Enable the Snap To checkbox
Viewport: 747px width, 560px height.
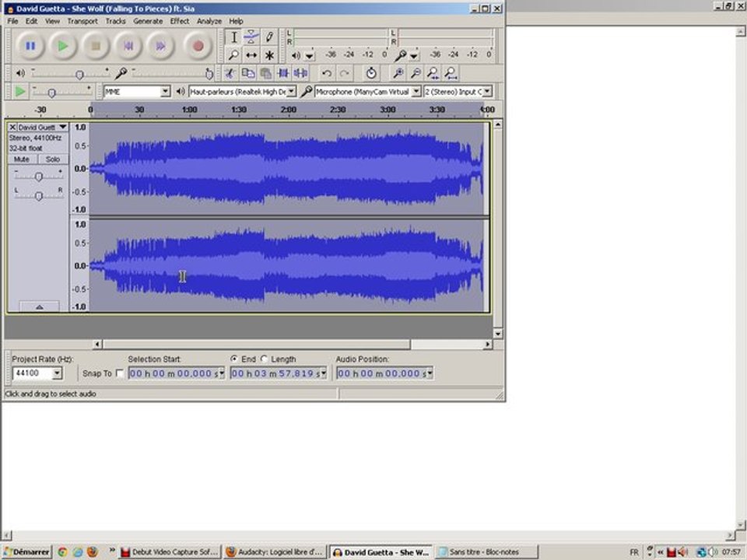[x=120, y=373]
